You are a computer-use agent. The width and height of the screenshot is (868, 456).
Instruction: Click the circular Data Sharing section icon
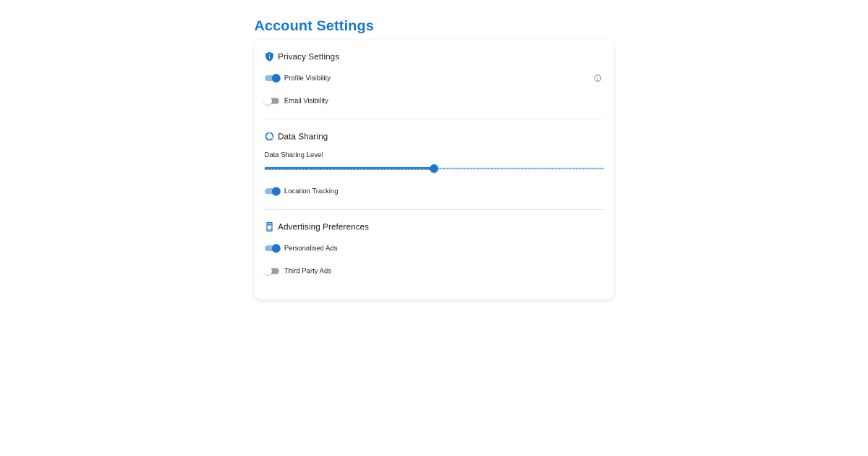[269, 136]
